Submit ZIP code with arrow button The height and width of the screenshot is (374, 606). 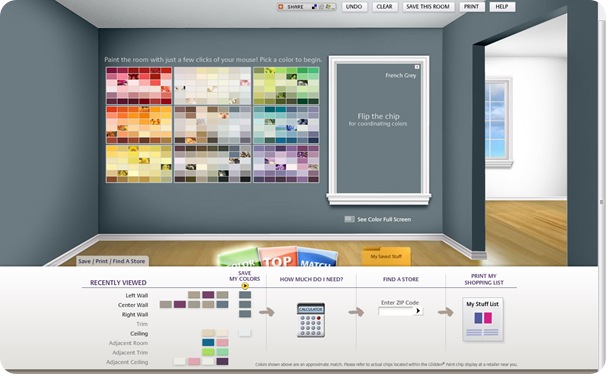(418, 311)
